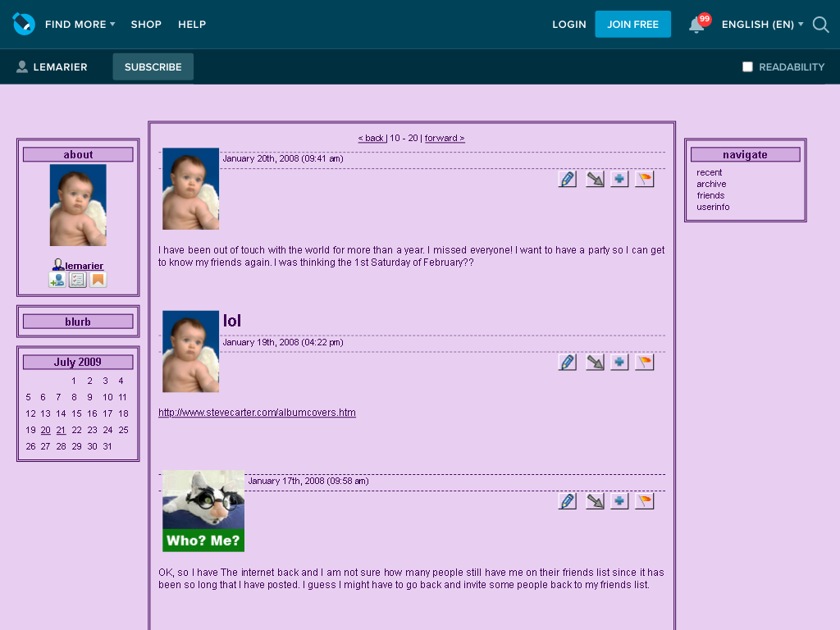The width and height of the screenshot is (840, 630).
Task: Click the pencil edit icon on January 20th entry
Action: pos(568,179)
